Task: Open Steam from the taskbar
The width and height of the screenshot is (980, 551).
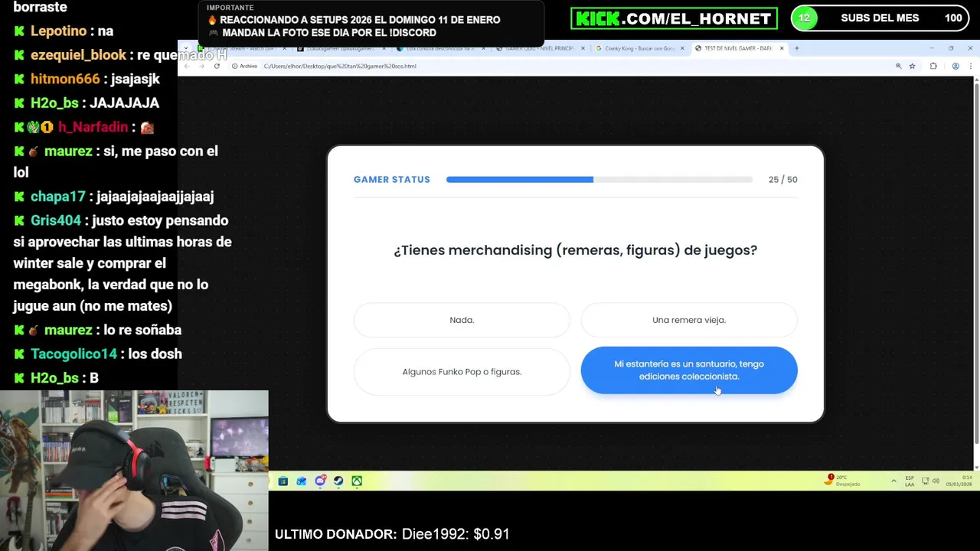Action: (x=338, y=481)
